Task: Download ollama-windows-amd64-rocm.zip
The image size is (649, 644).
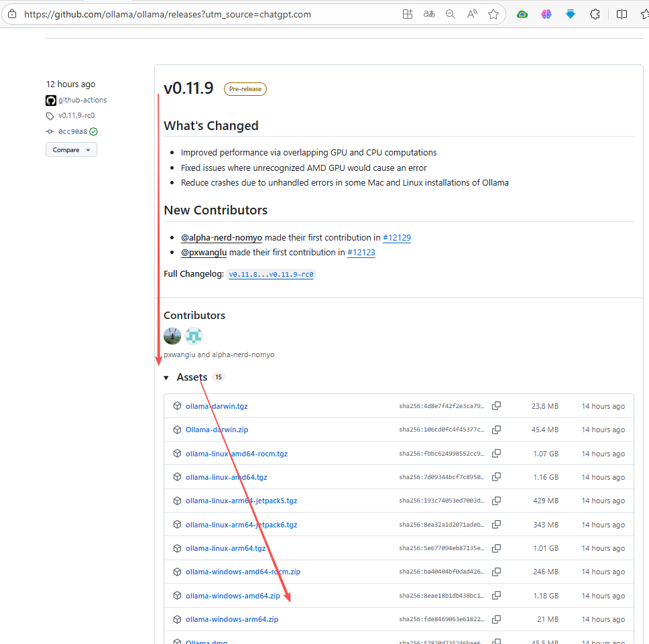Action: point(243,572)
